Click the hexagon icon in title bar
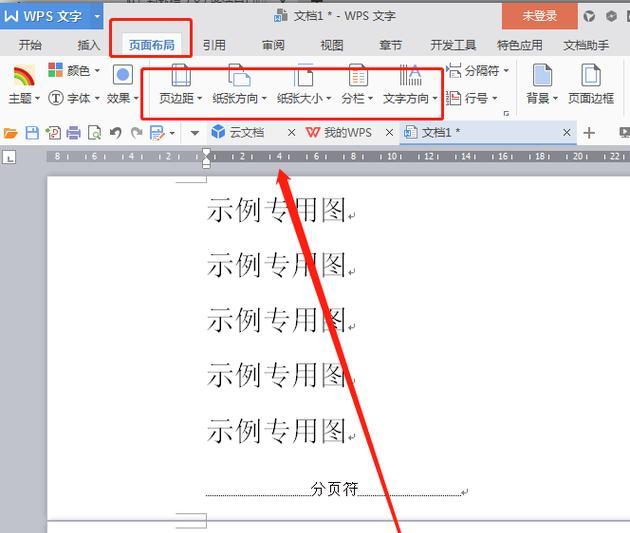The height and width of the screenshot is (533, 630). pyautogui.click(x=611, y=16)
